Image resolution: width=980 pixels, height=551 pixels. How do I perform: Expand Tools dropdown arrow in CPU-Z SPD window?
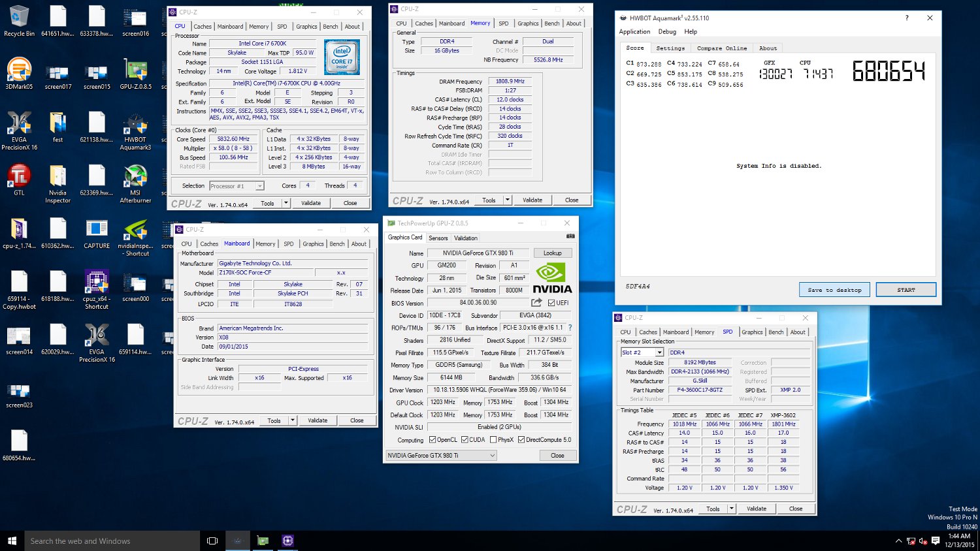pos(732,509)
